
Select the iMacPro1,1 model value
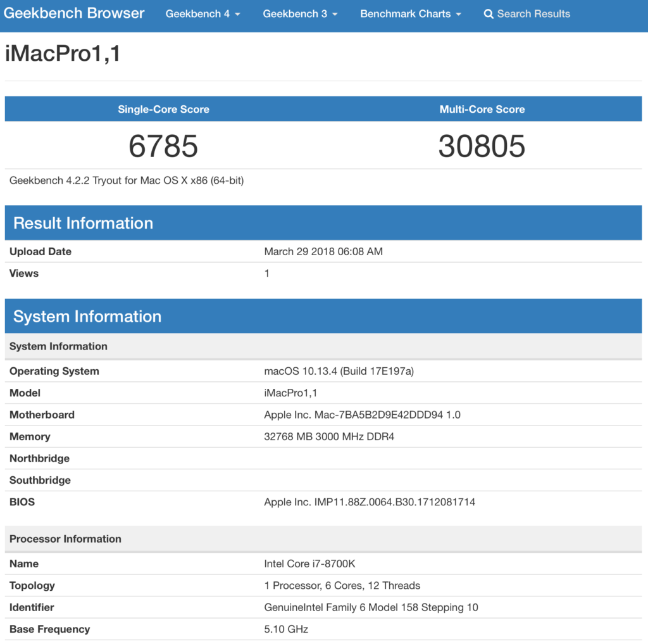[290, 393]
